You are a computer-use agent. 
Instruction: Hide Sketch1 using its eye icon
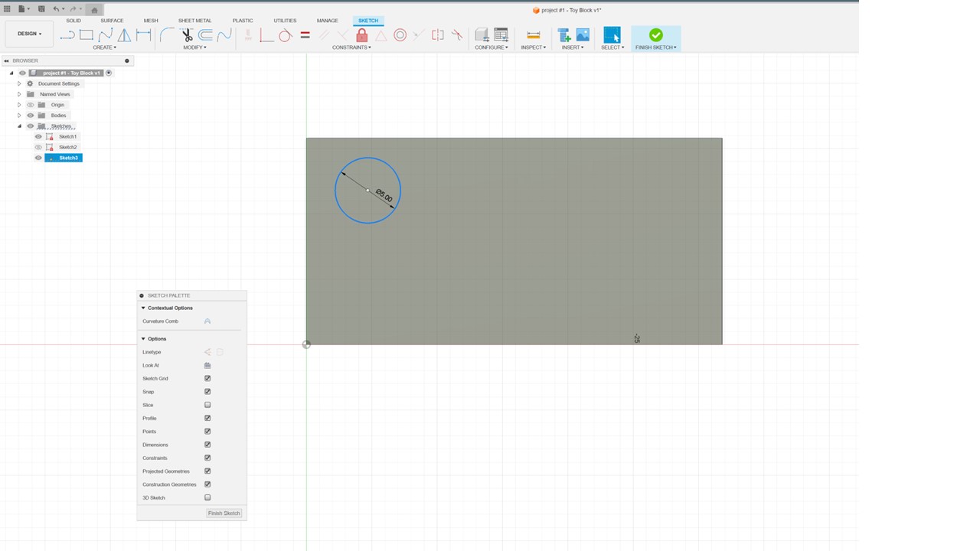pos(38,136)
